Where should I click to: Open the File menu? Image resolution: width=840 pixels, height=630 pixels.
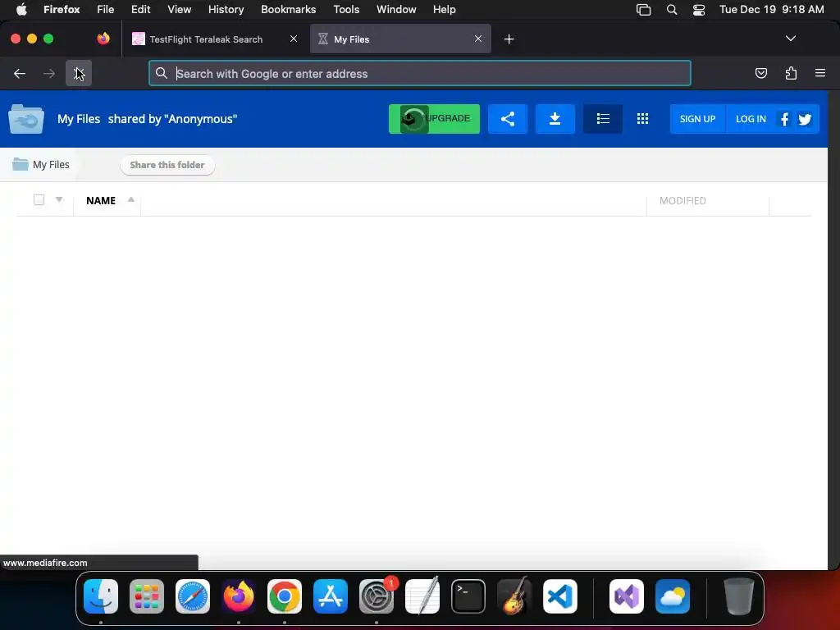pos(105,10)
